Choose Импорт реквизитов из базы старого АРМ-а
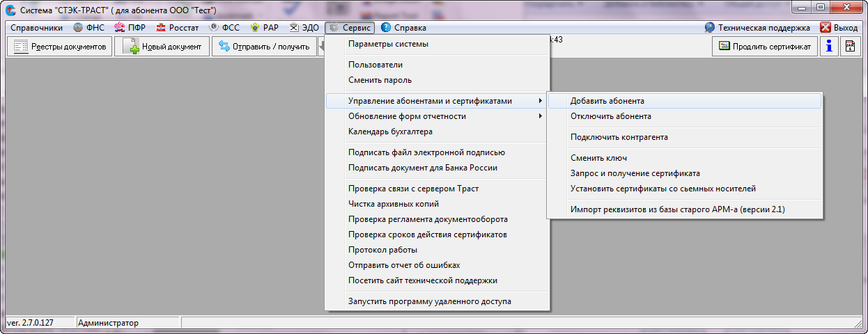Image resolution: width=868 pixels, height=334 pixels. [685, 209]
